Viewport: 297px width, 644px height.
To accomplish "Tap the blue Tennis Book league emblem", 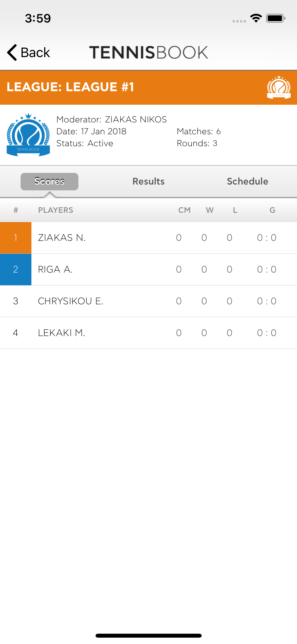I will [x=28, y=135].
